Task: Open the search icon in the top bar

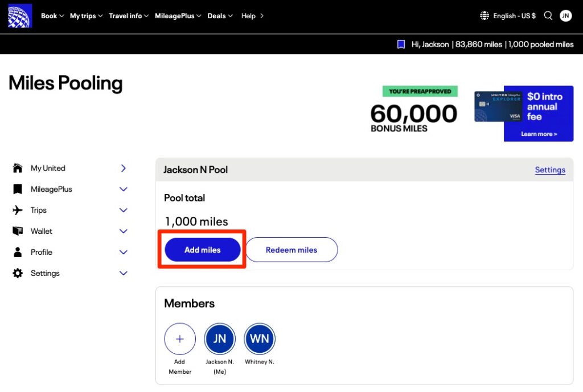Action: 548,16
